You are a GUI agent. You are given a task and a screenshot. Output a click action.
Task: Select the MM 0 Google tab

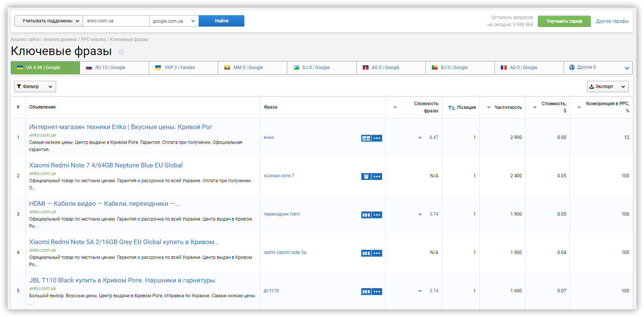(x=253, y=68)
